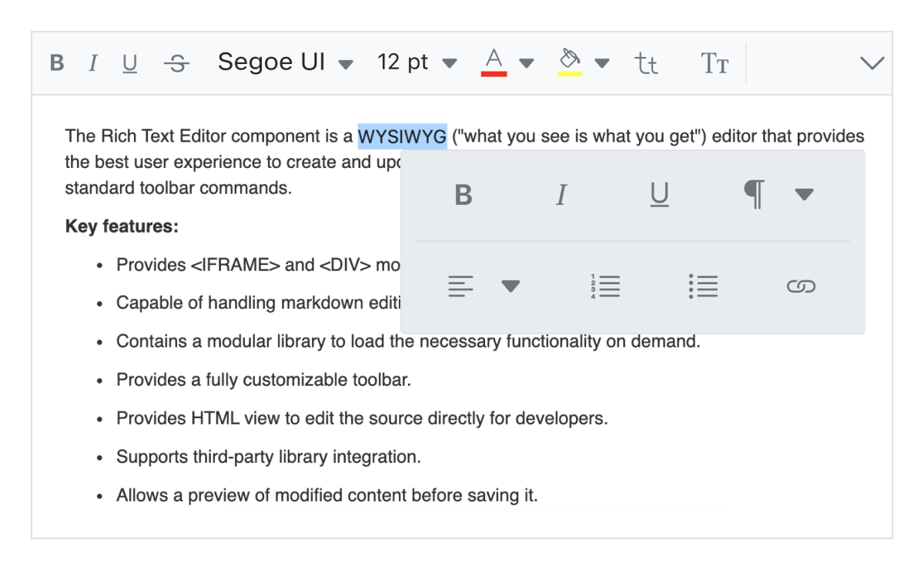Apply yellow background fill color
Screen dimensions: 924x570
coord(570,62)
